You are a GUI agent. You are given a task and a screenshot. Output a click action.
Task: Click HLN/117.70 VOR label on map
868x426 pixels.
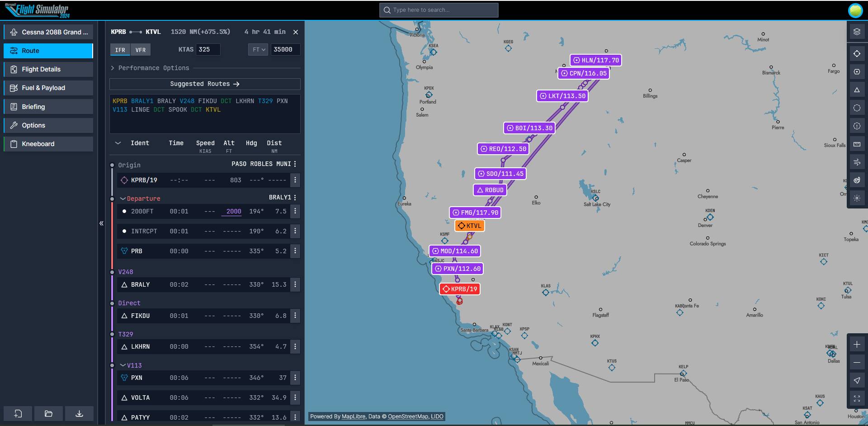596,60
